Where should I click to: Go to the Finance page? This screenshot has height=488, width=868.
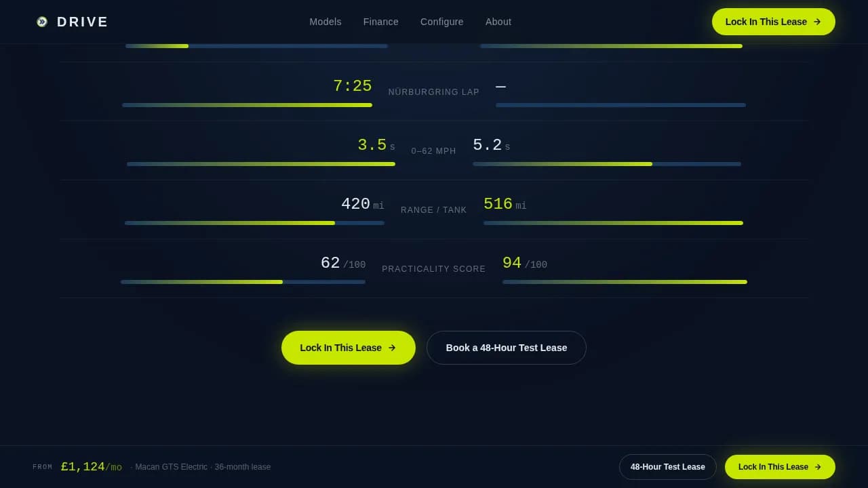[380, 22]
